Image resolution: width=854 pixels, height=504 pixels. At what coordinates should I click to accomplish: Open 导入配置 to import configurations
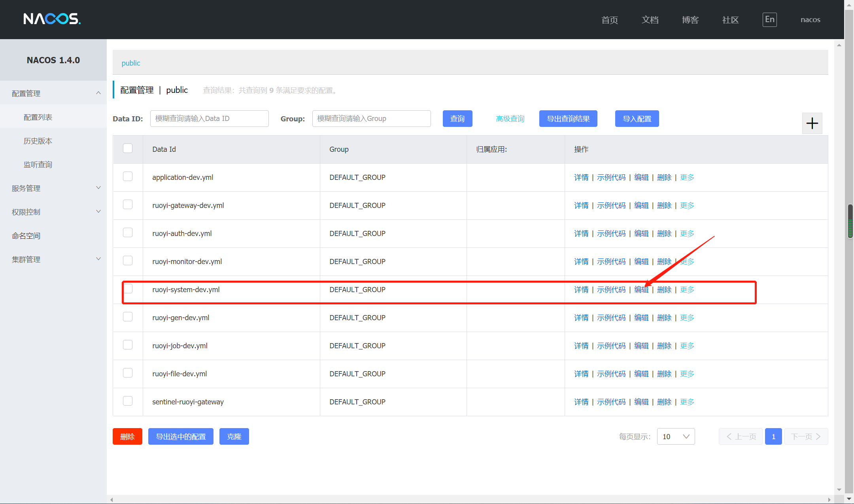pyautogui.click(x=637, y=118)
